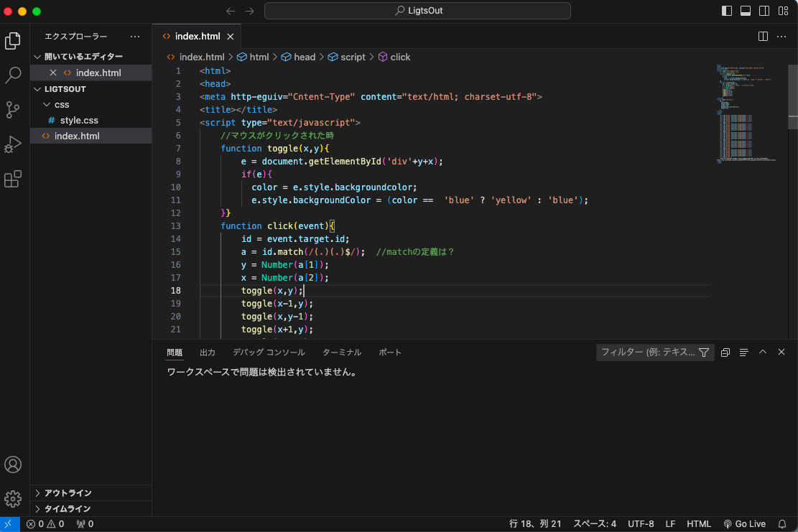Toggle the bottom panel layout button
Image resolution: width=798 pixels, height=532 pixels.
[x=746, y=11]
